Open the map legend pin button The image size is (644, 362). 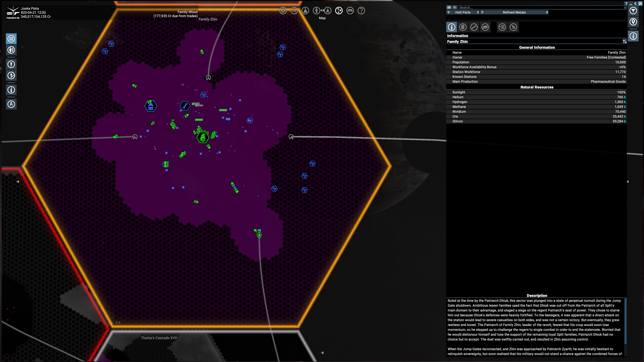pos(633,22)
